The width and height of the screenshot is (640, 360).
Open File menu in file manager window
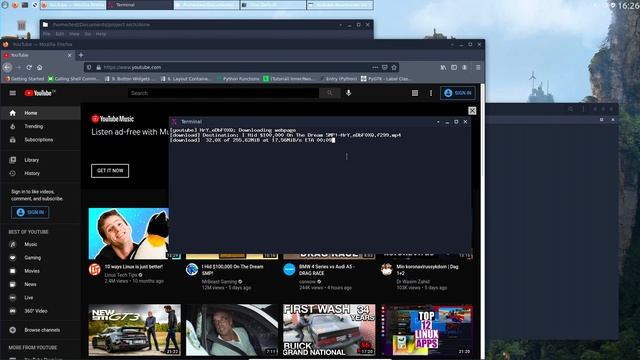[47, 34]
